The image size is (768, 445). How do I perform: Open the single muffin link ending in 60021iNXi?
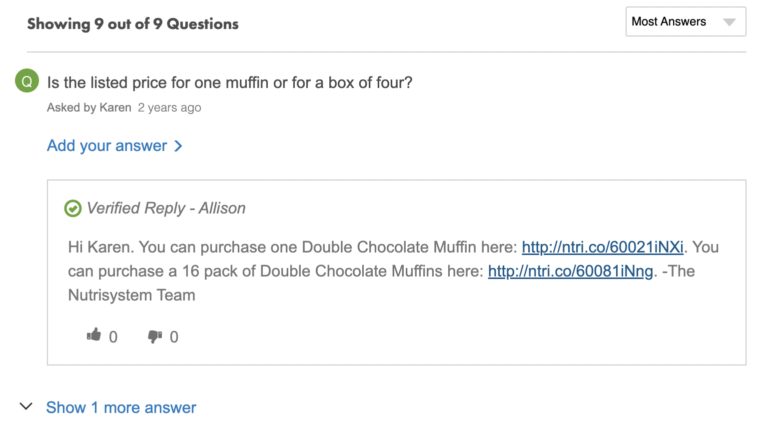tap(603, 247)
